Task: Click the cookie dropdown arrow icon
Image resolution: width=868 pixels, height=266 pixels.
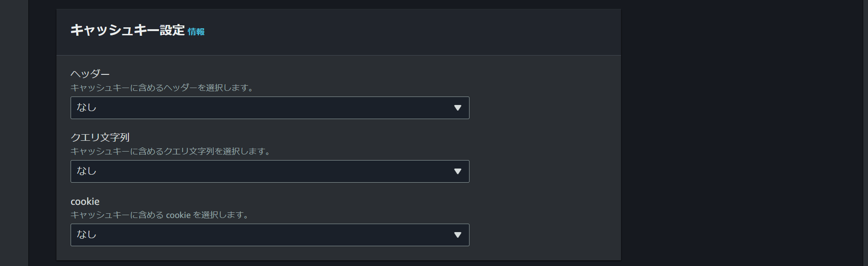Action: 457,235
